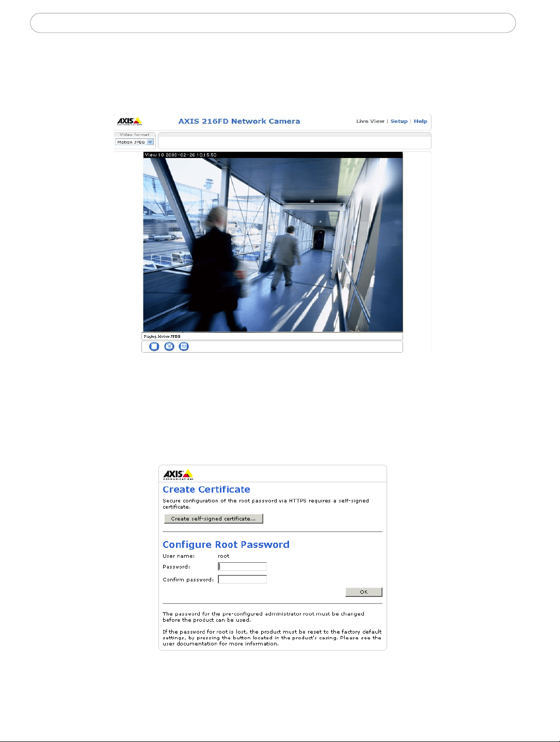Screen dimensions: 560x742
Task: Click the 'root' user name value
Action: [223, 556]
